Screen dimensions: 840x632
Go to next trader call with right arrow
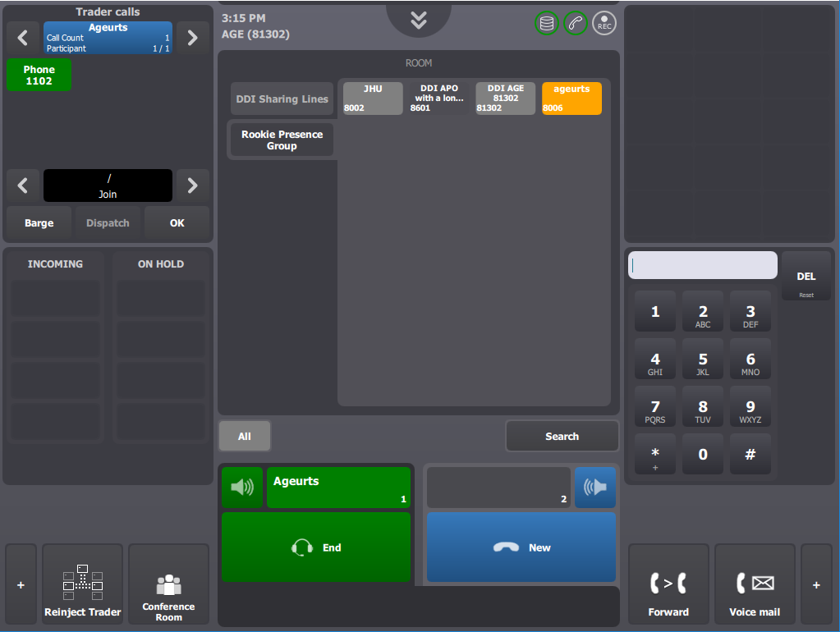click(x=193, y=38)
